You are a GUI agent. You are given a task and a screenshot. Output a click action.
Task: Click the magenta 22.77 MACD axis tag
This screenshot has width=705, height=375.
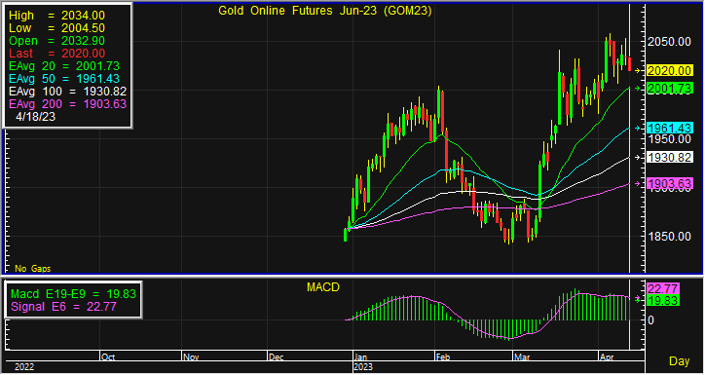click(x=663, y=289)
